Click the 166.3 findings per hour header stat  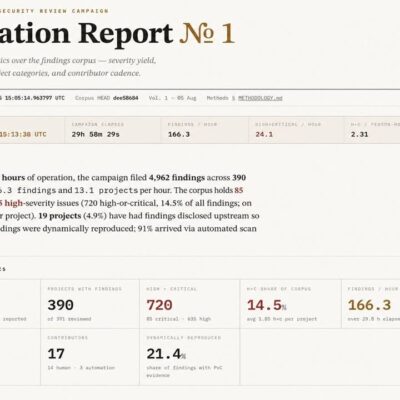205,130
